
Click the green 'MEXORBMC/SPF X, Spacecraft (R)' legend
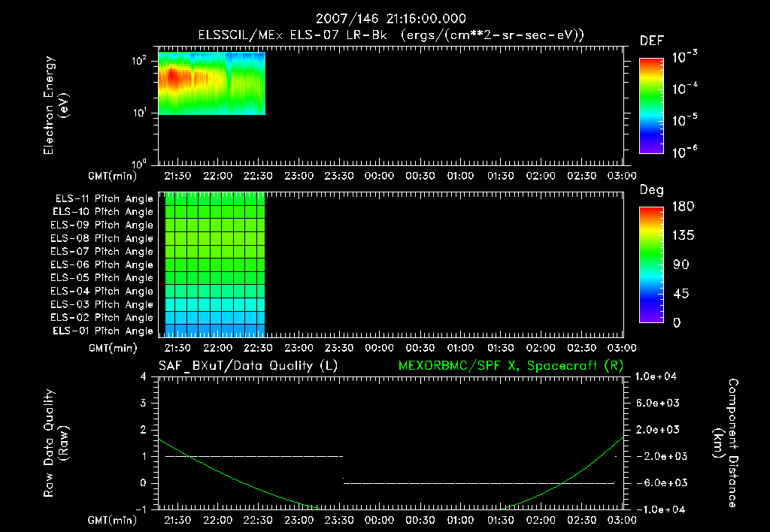511,366
